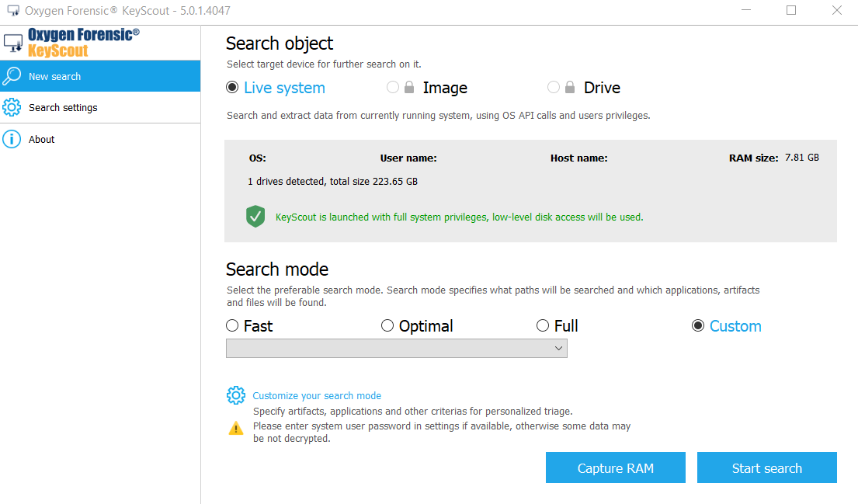Click the 'User name:' label
Viewport: 858px width, 504px height.
(408, 158)
